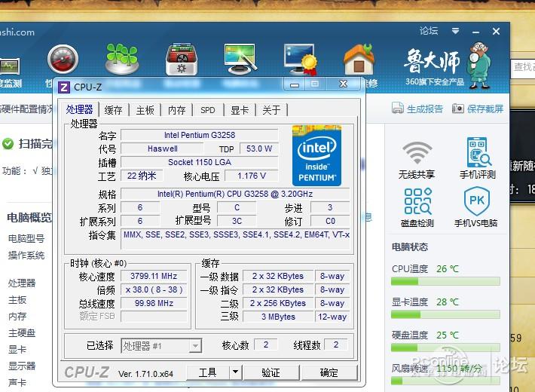535x392 pixels.
Task: Click the CPU温度 26 ℃ reading
Action: [x=448, y=269]
